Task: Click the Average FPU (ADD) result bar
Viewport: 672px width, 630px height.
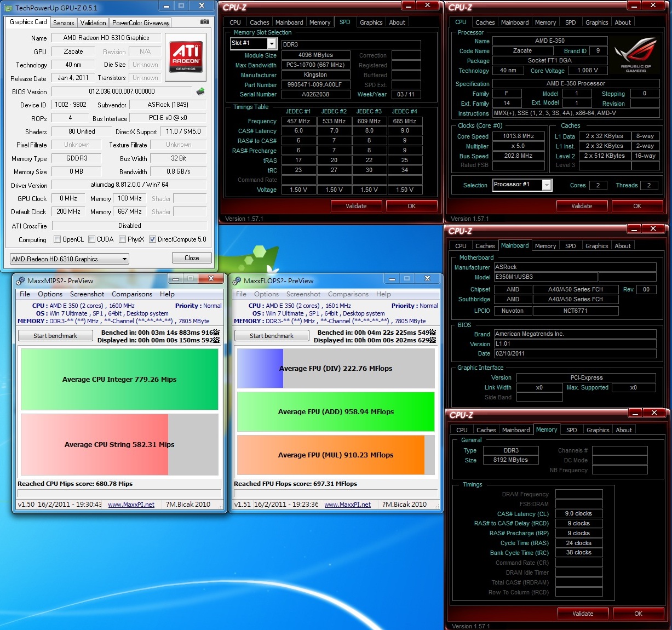Action: point(336,411)
